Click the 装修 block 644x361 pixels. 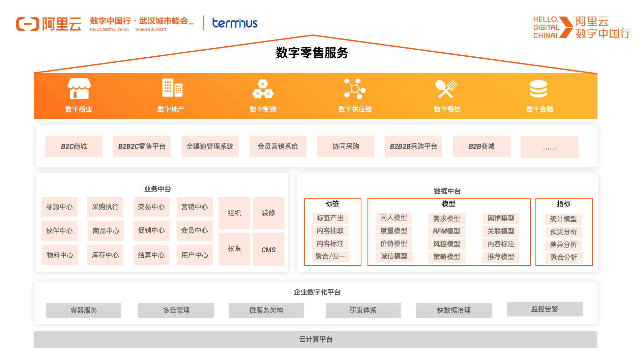click(x=269, y=213)
